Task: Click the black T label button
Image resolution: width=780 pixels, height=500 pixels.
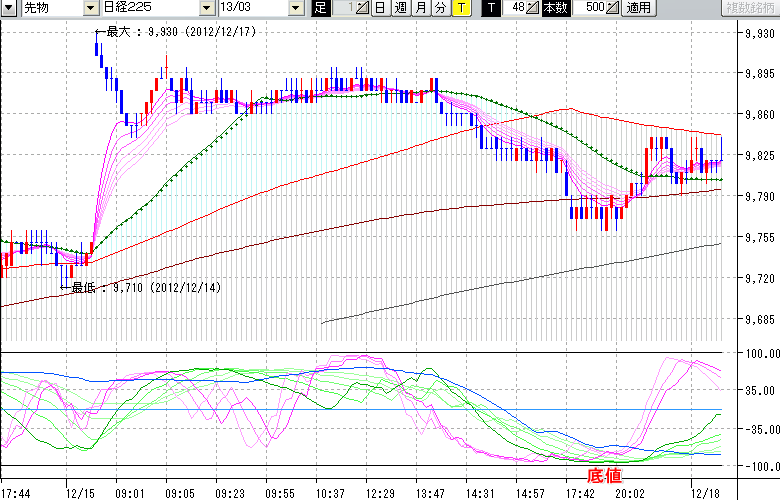Action: point(490,8)
